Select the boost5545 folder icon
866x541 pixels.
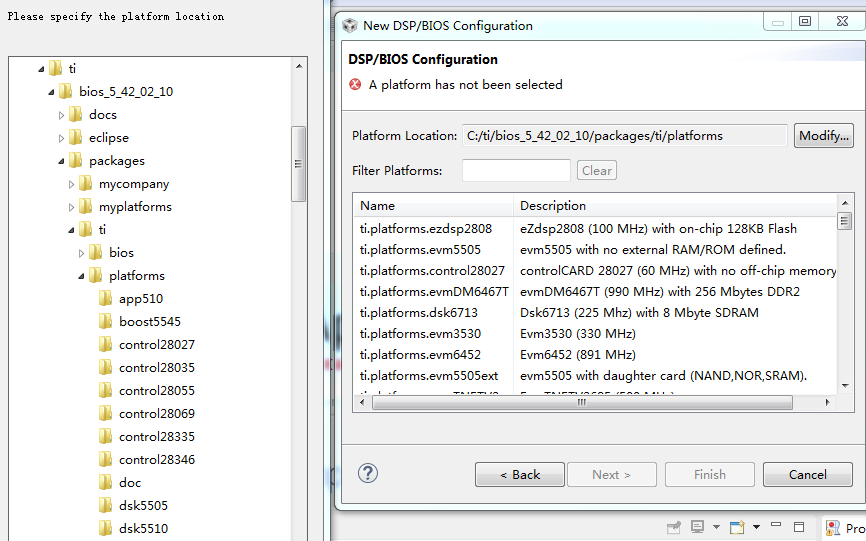106,322
